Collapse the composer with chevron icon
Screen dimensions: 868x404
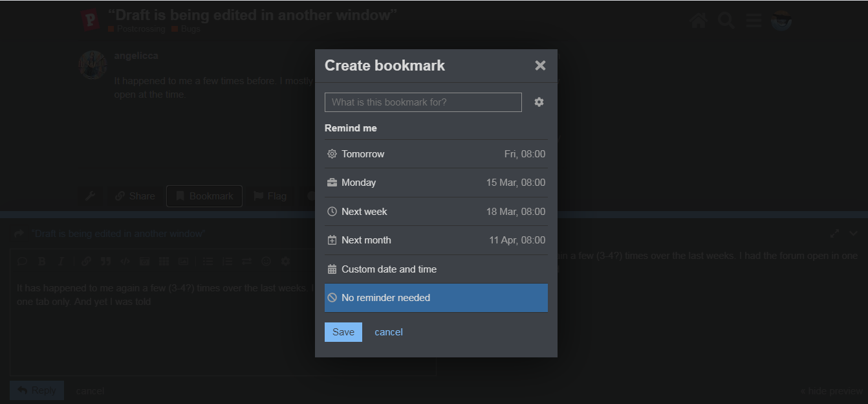[x=853, y=233]
